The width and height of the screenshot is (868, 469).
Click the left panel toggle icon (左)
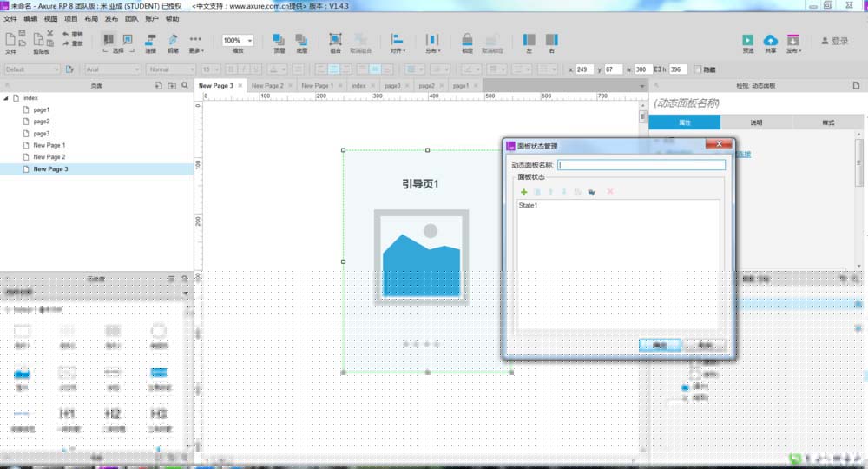tap(529, 39)
